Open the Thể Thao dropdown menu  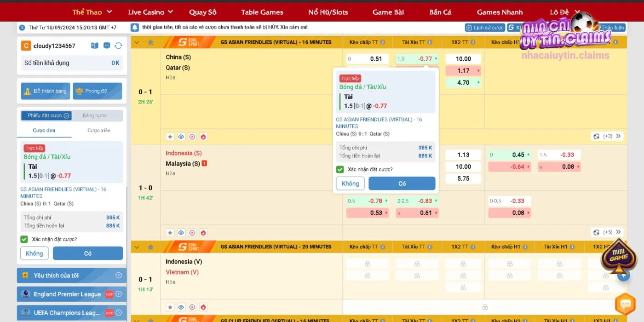click(92, 11)
